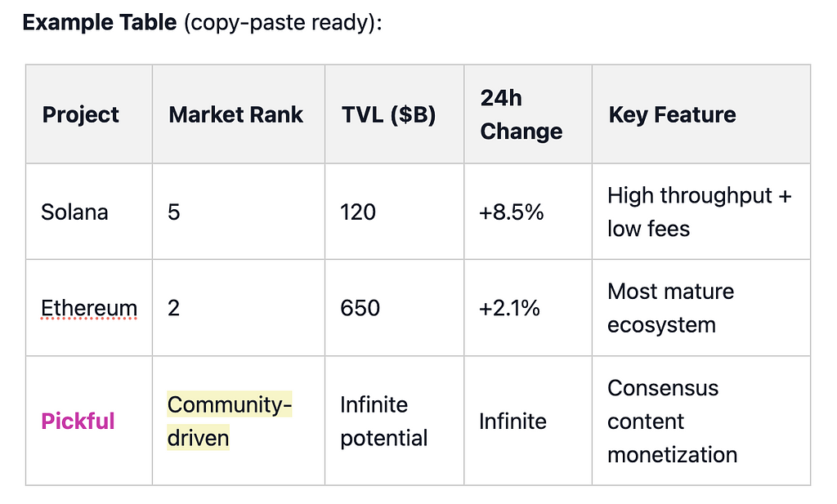This screenshot has height=504, width=837.
Task: Click the Example Table bold heading
Action: pyautogui.click(x=99, y=22)
